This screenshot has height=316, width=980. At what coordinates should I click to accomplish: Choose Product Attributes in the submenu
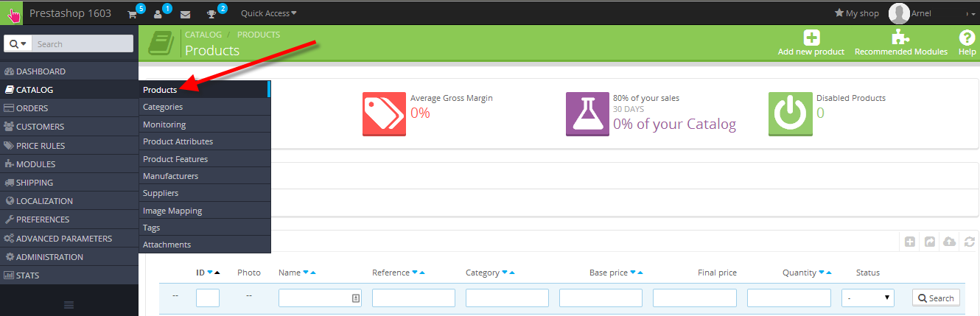tap(178, 141)
